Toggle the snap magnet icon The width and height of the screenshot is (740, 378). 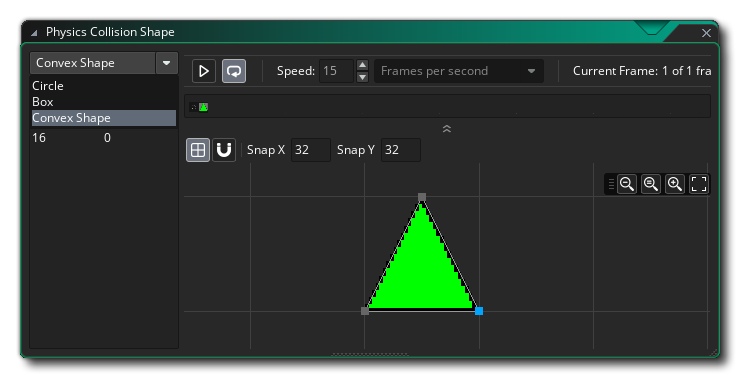224,150
